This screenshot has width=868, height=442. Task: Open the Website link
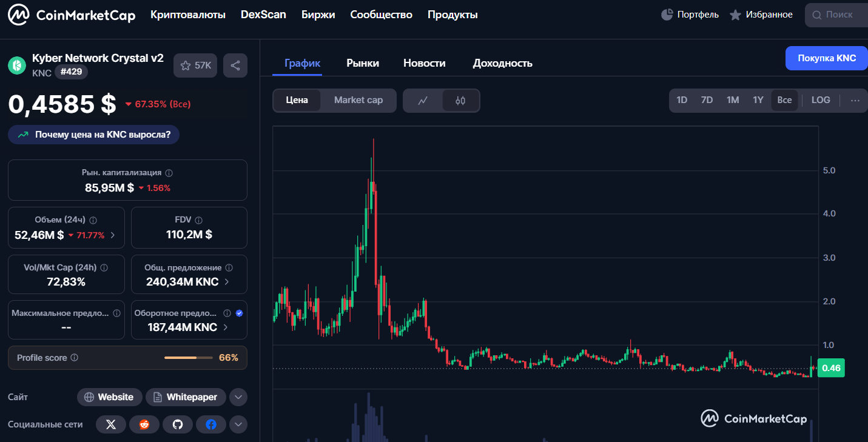pos(110,397)
